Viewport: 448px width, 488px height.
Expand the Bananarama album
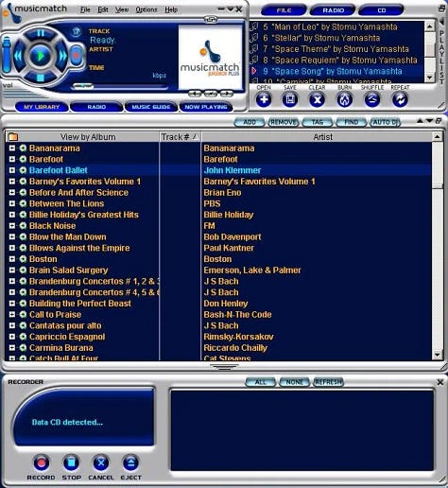(x=12, y=148)
